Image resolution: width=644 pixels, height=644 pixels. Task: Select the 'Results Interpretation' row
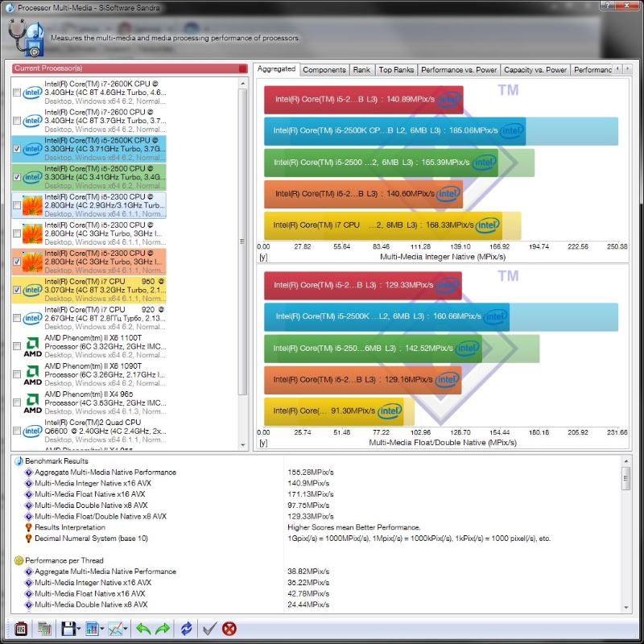tap(70, 527)
